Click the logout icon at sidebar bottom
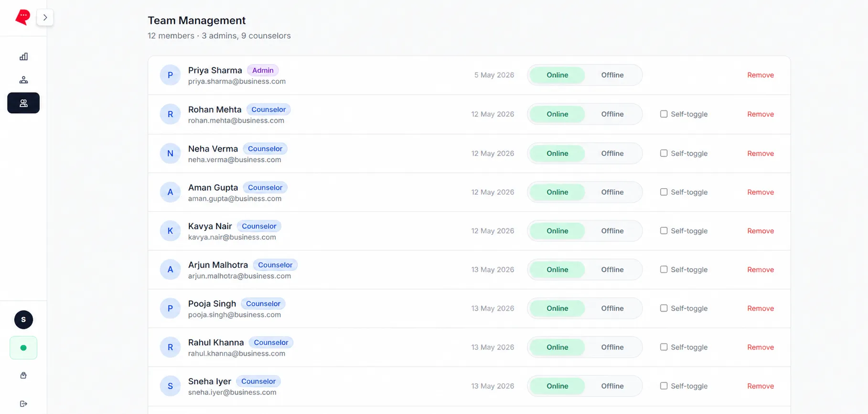Viewport: 868px width, 414px height. 23,404
